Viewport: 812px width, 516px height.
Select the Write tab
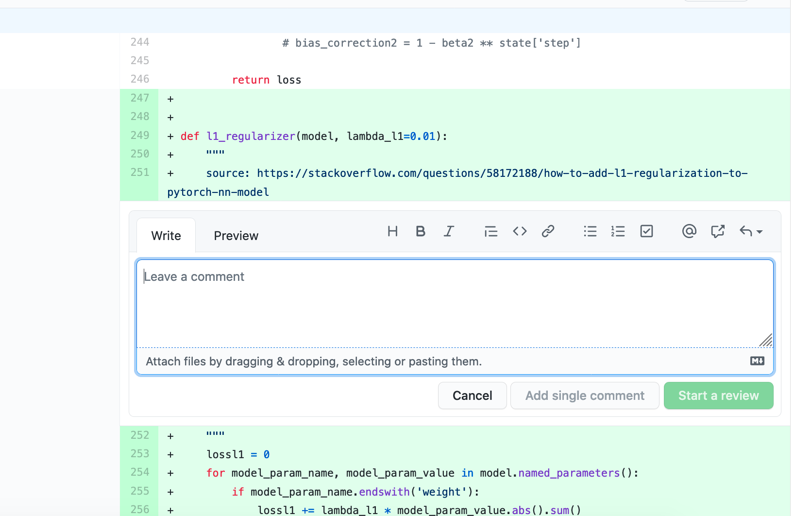(x=166, y=235)
